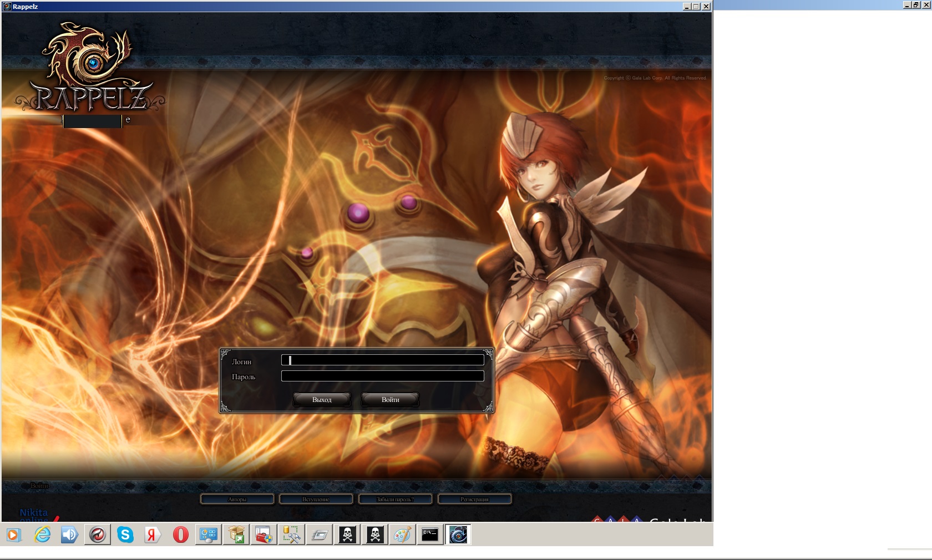Launch Internet Explorer from the taskbar
The image size is (932, 560).
(42, 535)
